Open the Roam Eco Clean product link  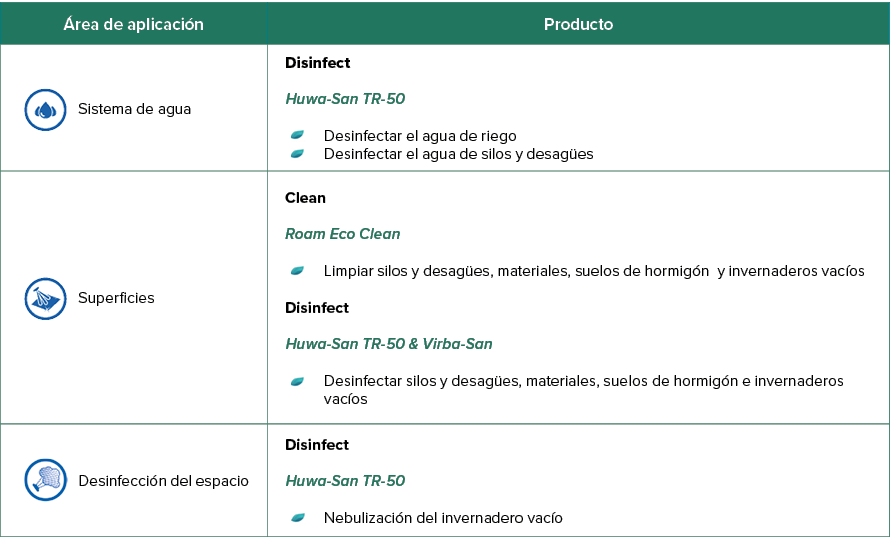point(342,234)
